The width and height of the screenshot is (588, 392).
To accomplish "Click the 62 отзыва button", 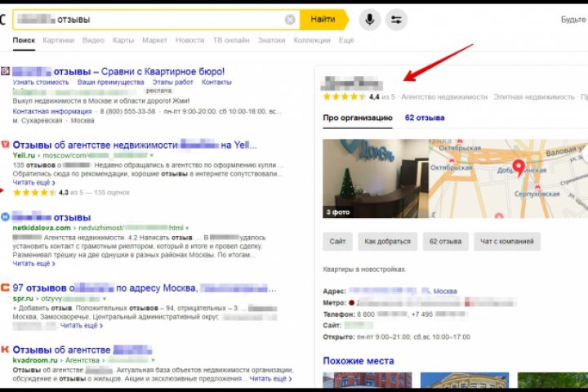I will (446, 241).
